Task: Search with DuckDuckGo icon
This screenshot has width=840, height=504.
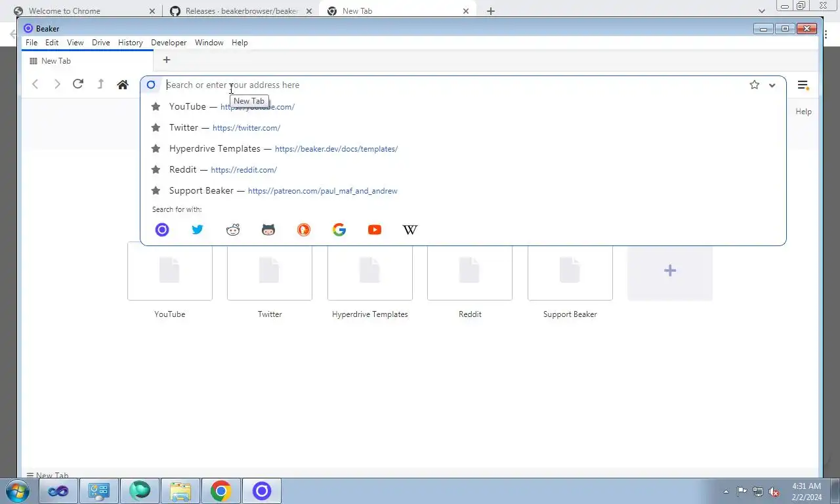Action: (304, 230)
